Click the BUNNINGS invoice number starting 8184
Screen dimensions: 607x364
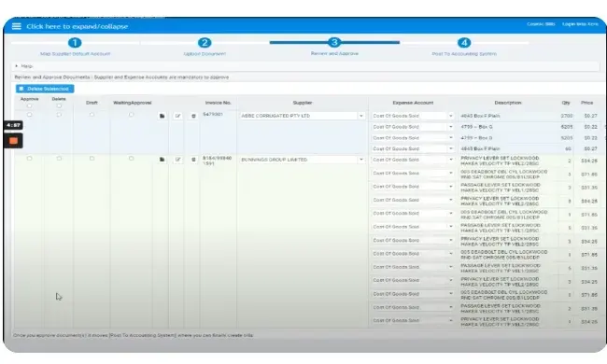click(218, 161)
